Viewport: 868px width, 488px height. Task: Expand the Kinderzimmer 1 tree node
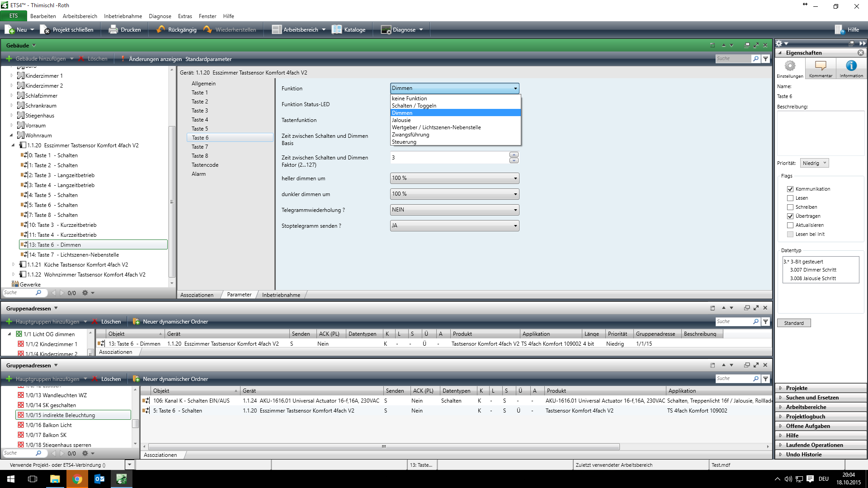[12, 76]
